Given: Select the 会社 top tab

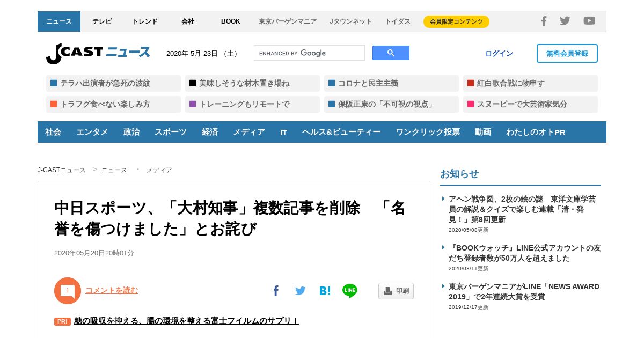Looking at the screenshot, I should click(188, 21).
